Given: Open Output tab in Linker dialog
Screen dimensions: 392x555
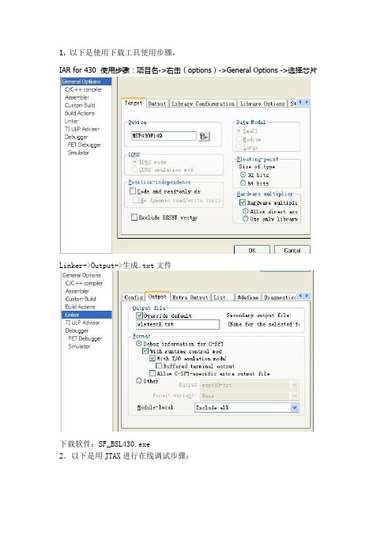Looking at the screenshot, I should [x=157, y=296].
